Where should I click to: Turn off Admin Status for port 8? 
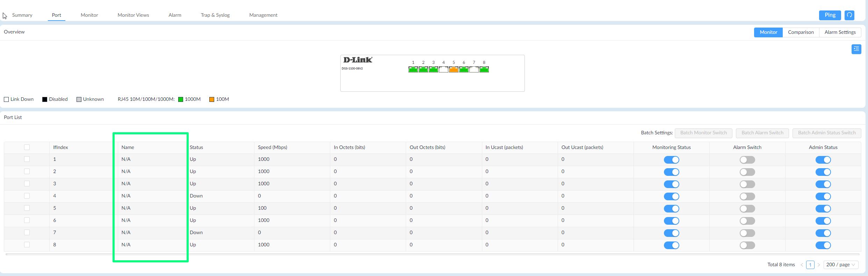coord(823,245)
